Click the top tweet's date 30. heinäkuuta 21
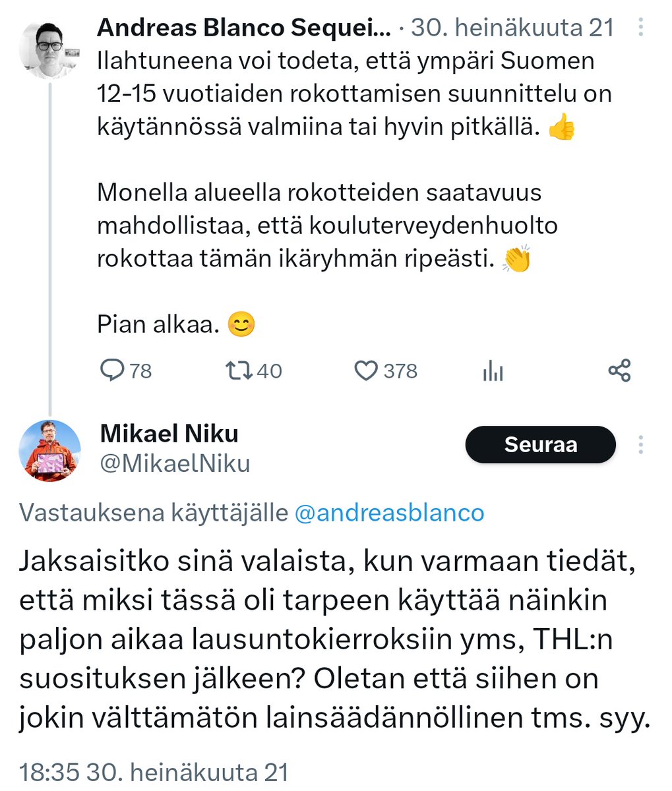The width and height of the screenshot is (672, 791). tap(513, 28)
